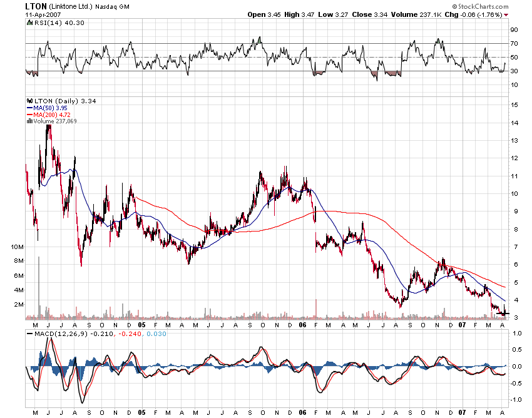This screenshot has width=532, height=418.
Task: Click the "Open 3.45" quote value
Action: coord(264,14)
